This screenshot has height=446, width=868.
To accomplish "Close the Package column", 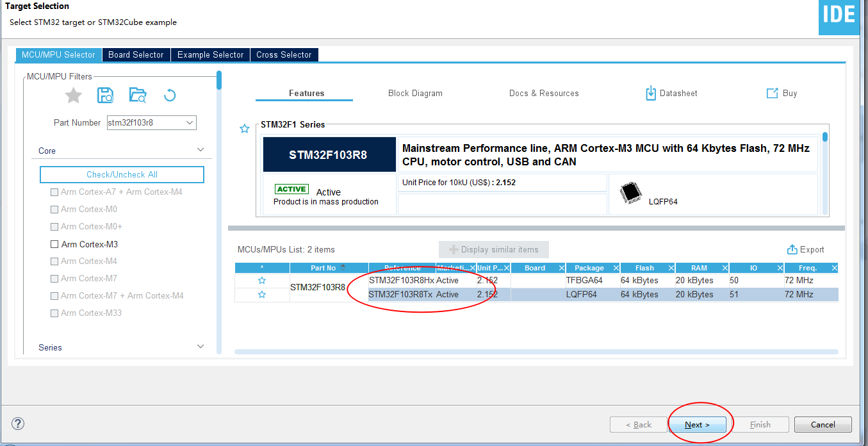I will (x=616, y=268).
